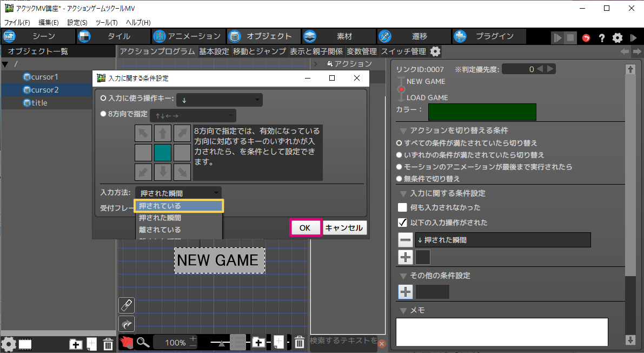Click the OK button in the dialog

coord(305,228)
